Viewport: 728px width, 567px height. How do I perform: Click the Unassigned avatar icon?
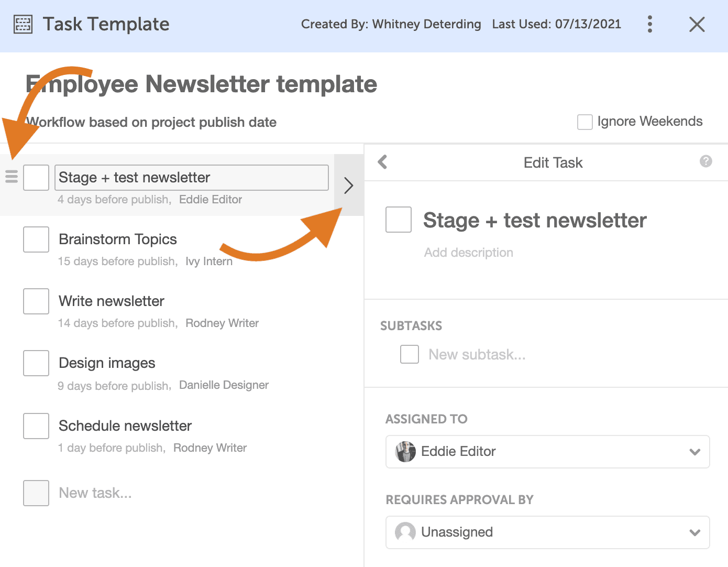tap(405, 532)
